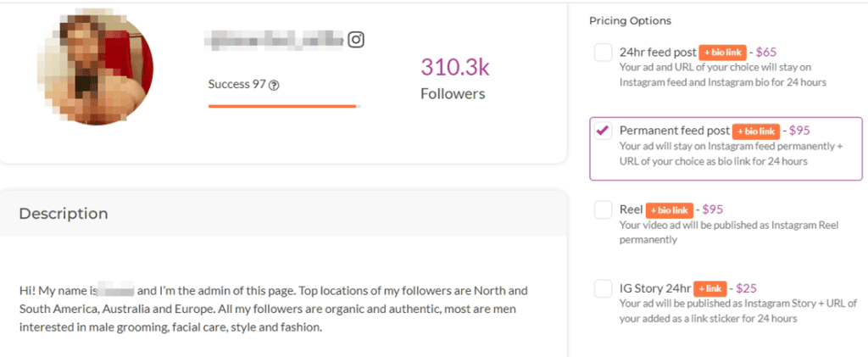Screen dimensions: 868x357
Task: Click the $25 price on IG Story 24hr
Action: pyautogui.click(x=748, y=288)
